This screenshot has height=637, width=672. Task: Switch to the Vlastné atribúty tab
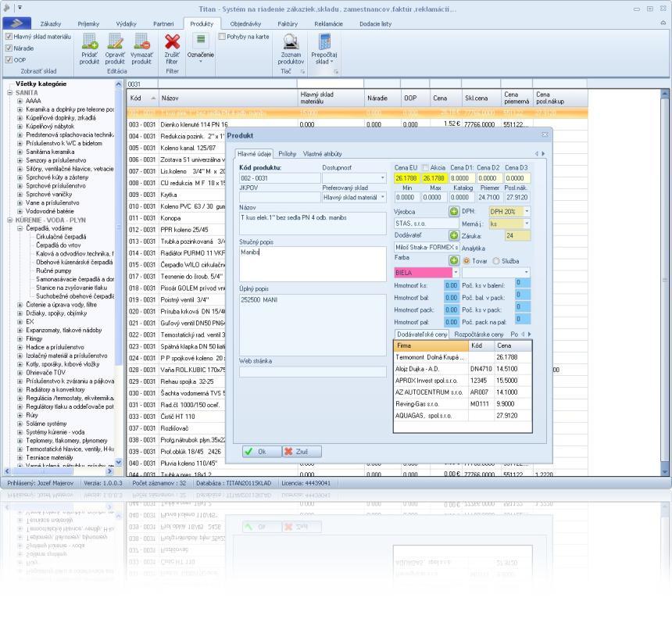(x=322, y=153)
